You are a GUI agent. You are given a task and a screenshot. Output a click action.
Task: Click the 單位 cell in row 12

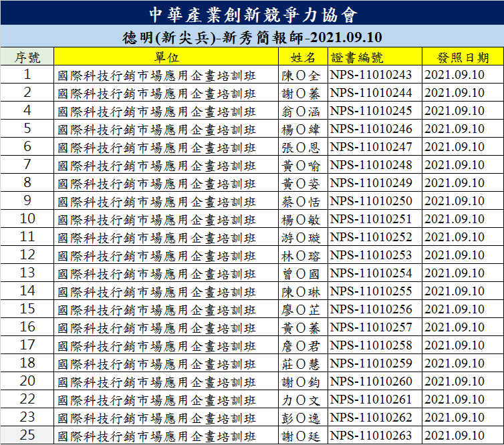(166, 255)
